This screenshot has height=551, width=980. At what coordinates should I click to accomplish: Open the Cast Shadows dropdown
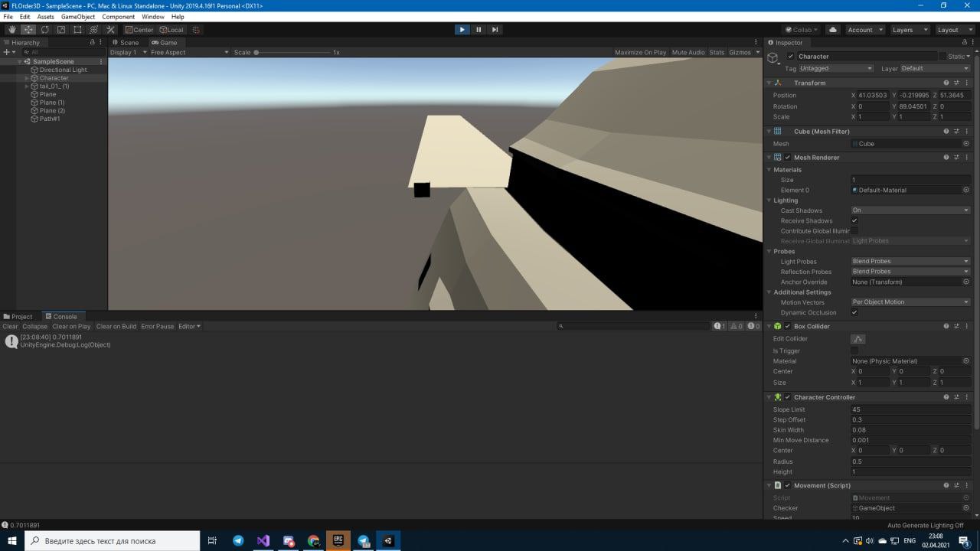[910, 210]
